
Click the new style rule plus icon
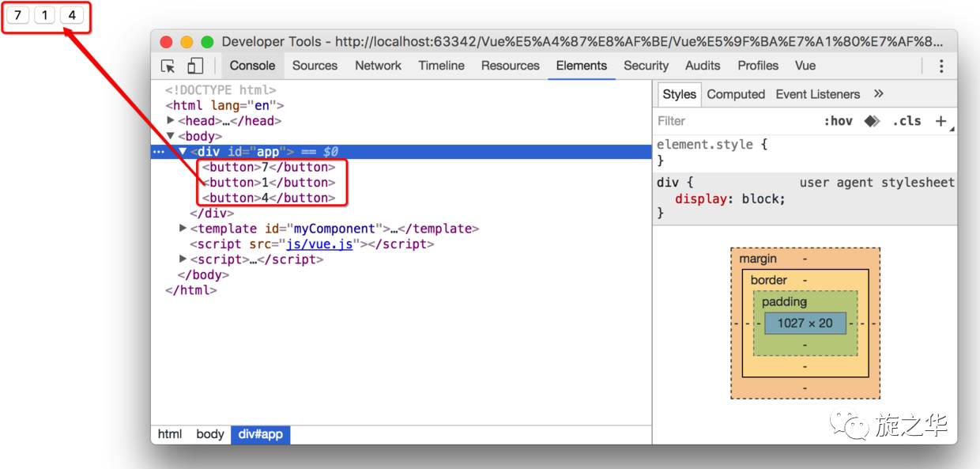click(940, 121)
